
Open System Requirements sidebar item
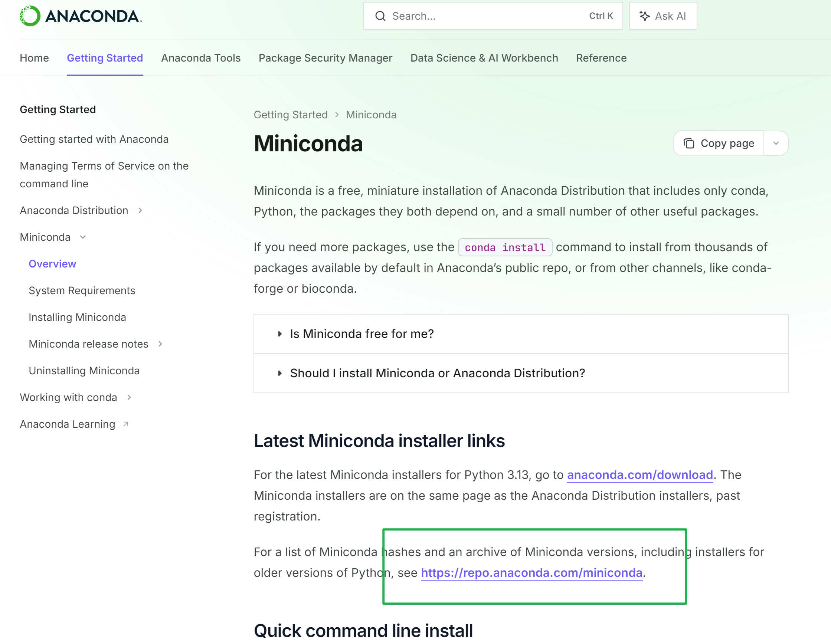coord(82,290)
